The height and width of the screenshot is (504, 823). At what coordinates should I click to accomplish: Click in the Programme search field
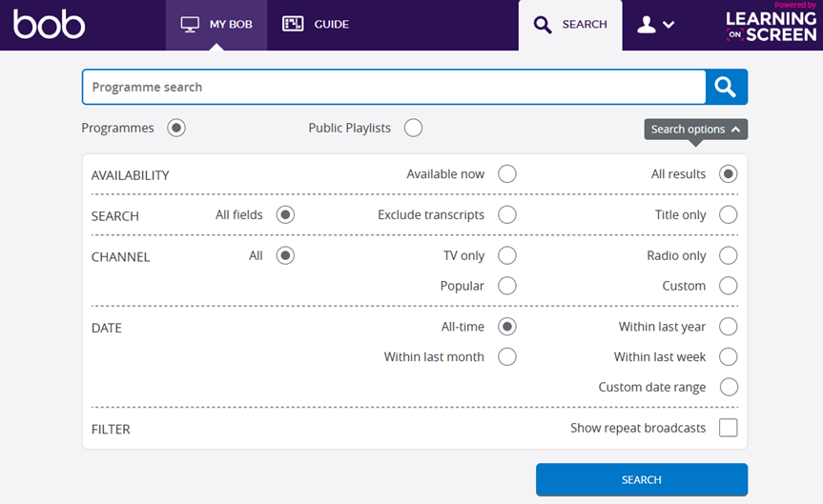point(393,87)
